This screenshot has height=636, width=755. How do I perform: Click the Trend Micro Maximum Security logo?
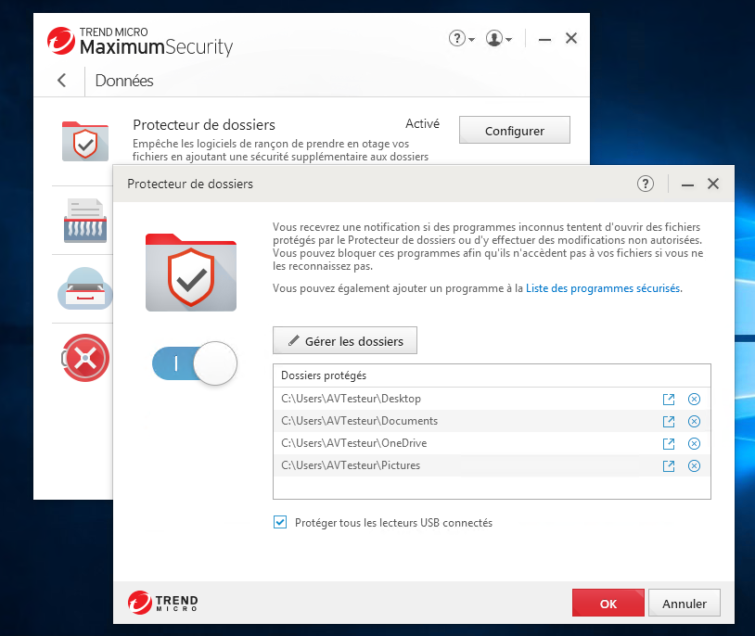click(x=140, y=41)
